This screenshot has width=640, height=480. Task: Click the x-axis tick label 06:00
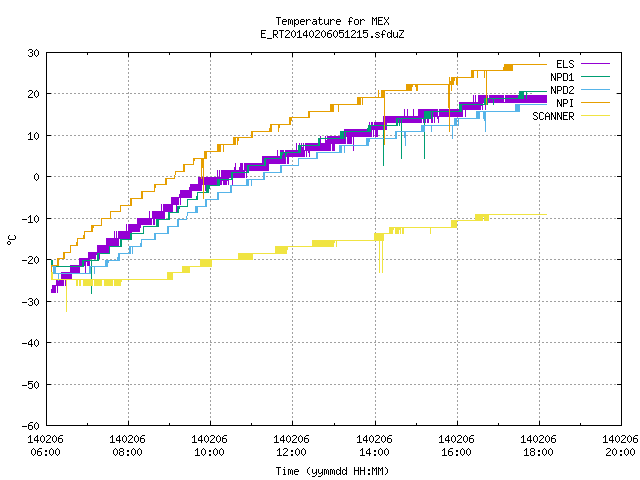(45, 452)
